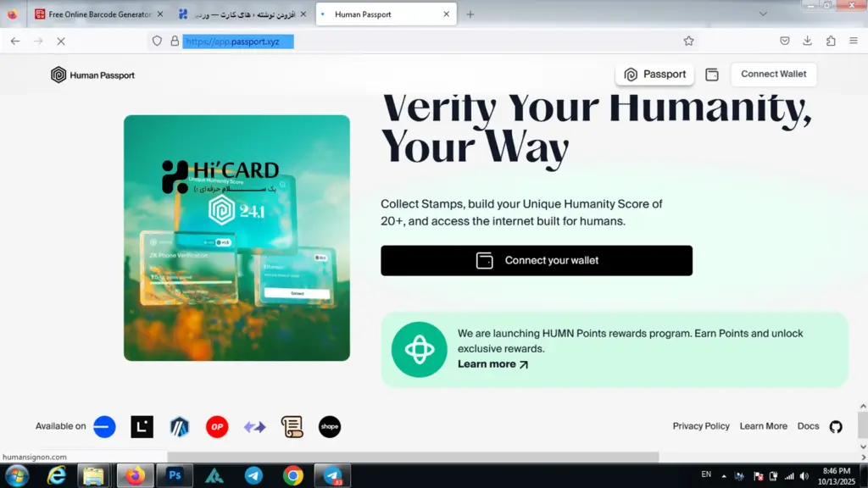Click the Human Passport logo

[x=92, y=75]
